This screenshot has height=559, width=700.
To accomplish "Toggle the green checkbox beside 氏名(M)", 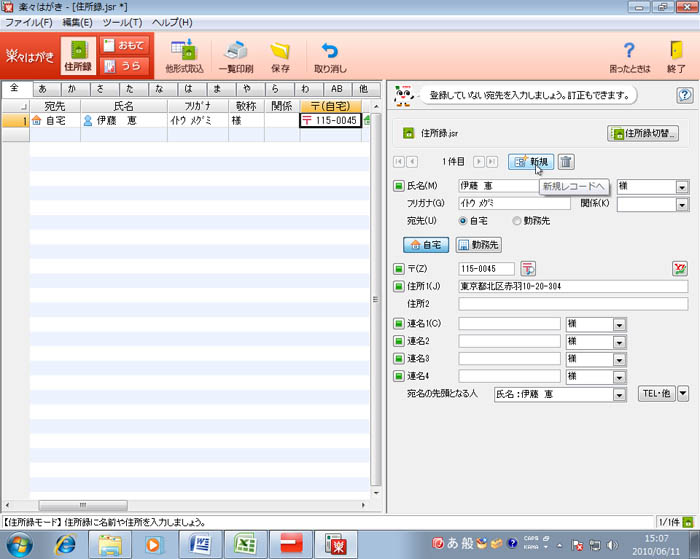I will tap(398, 186).
